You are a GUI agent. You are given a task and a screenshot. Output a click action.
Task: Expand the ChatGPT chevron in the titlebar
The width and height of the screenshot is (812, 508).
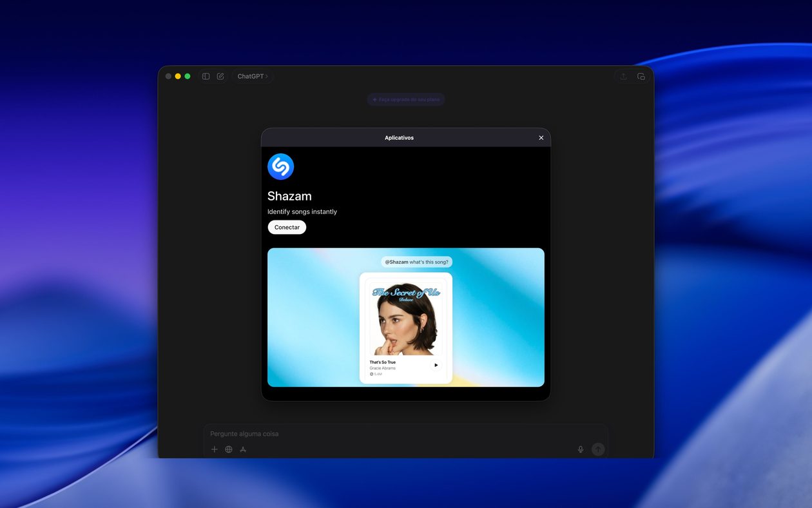point(266,76)
